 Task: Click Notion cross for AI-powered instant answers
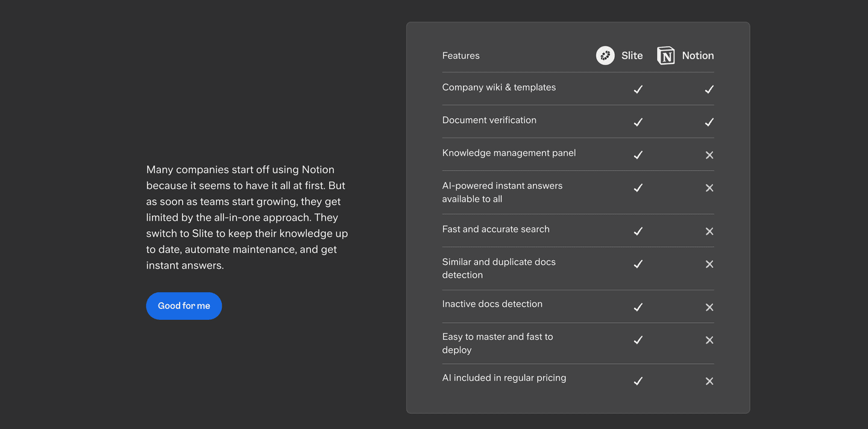tap(709, 188)
